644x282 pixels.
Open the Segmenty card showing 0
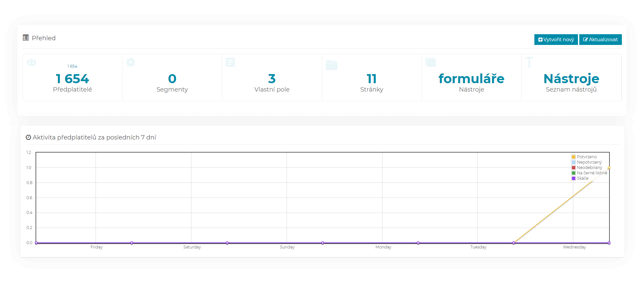click(172, 77)
